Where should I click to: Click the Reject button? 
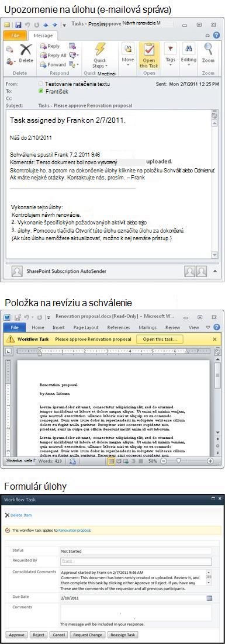[39, 635]
